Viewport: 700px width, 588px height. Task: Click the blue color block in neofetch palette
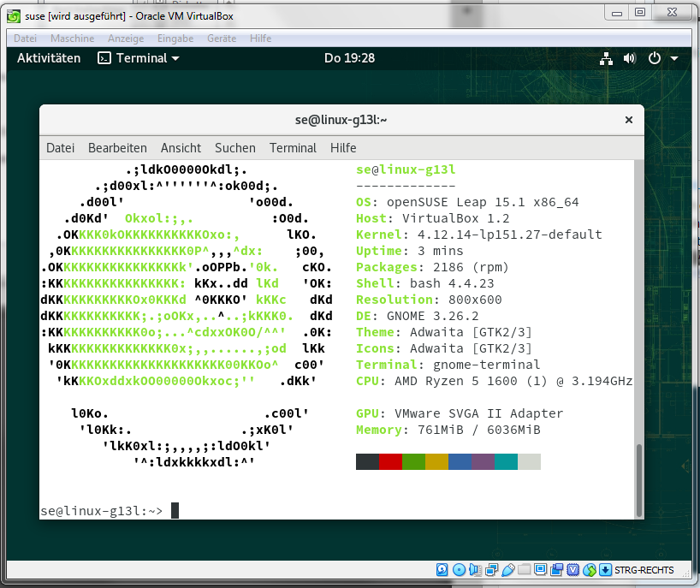click(460, 461)
